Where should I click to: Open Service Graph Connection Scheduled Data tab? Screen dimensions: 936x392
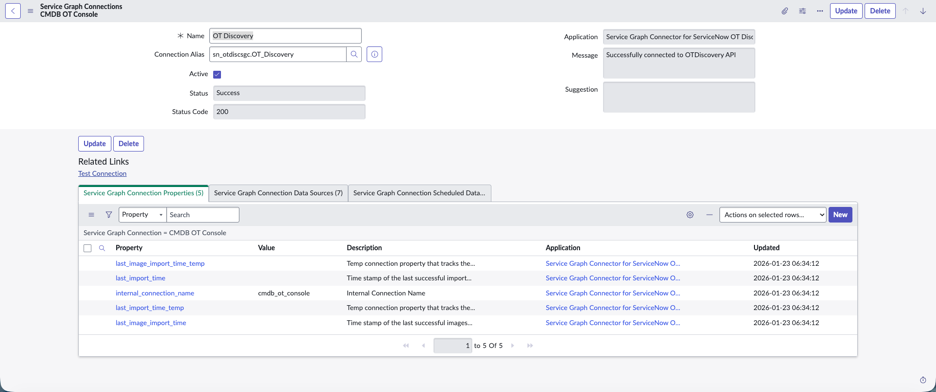(420, 193)
